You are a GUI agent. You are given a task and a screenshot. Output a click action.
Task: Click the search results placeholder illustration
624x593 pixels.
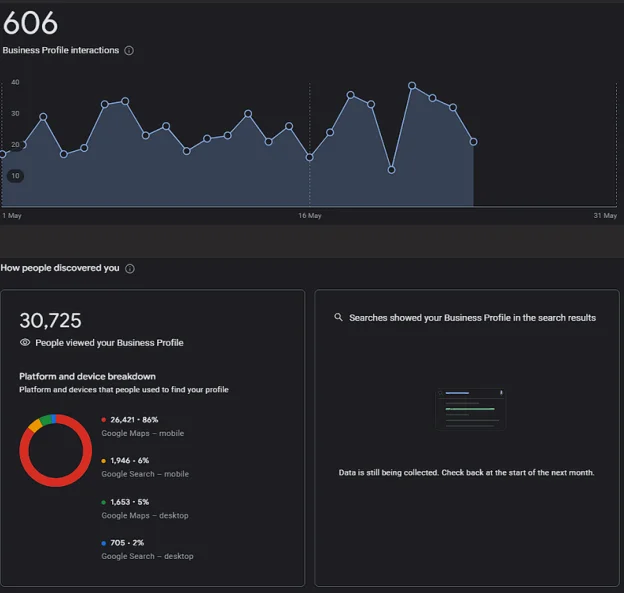pos(470,409)
